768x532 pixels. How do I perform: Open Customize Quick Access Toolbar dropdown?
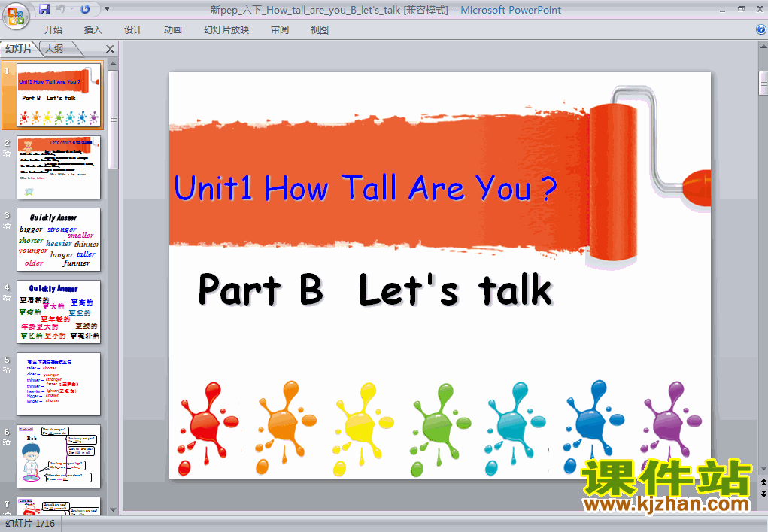click(x=108, y=9)
